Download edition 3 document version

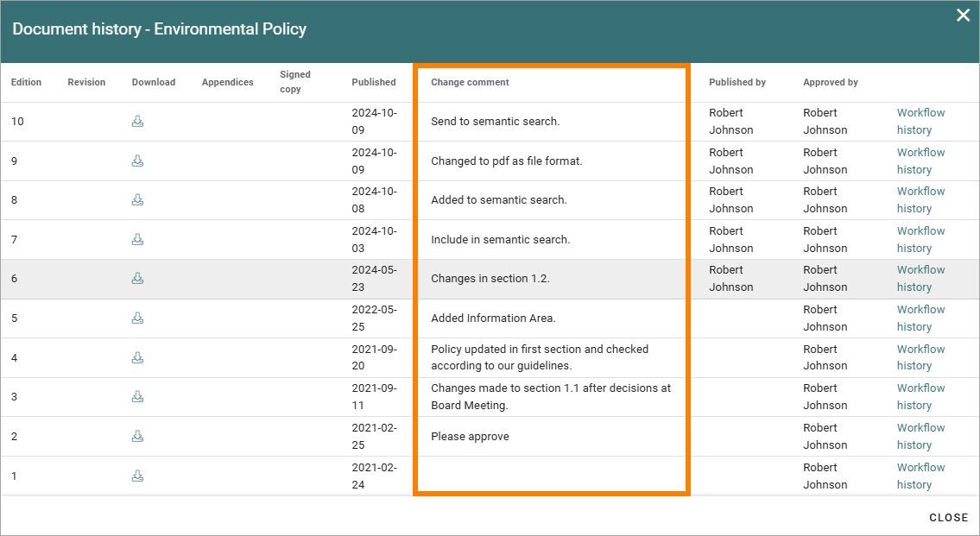(x=137, y=397)
